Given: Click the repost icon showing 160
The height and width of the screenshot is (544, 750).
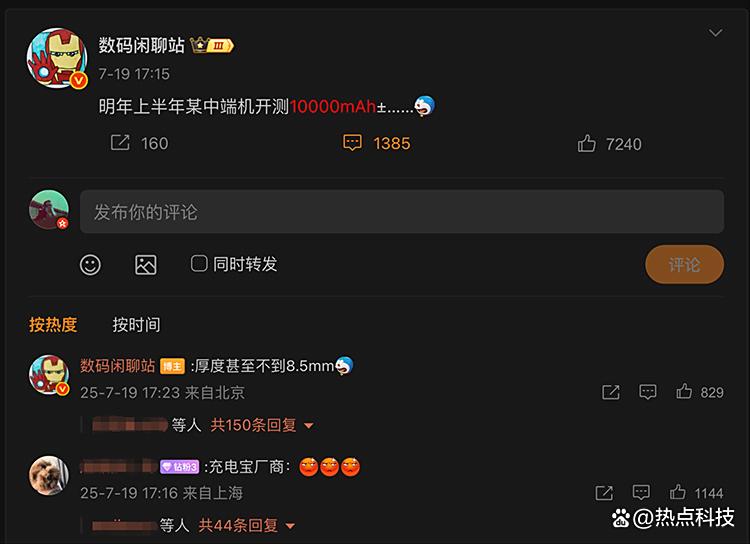Looking at the screenshot, I should click(x=120, y=143).
